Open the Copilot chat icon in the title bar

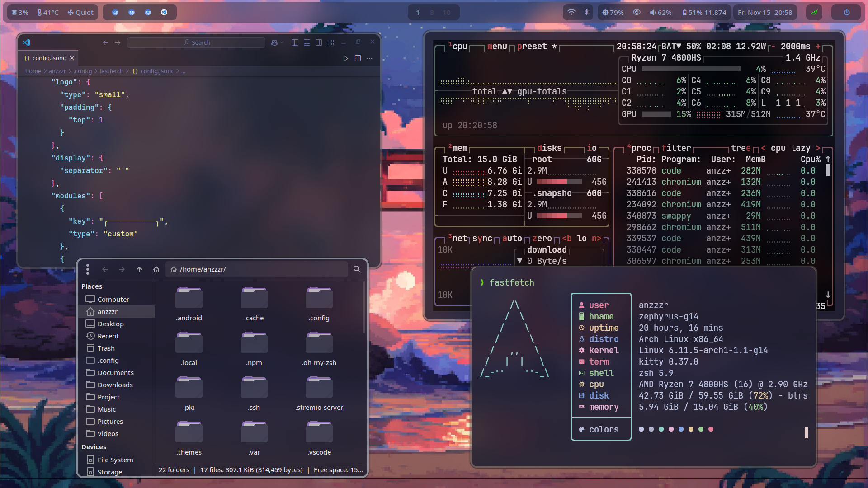274,42
